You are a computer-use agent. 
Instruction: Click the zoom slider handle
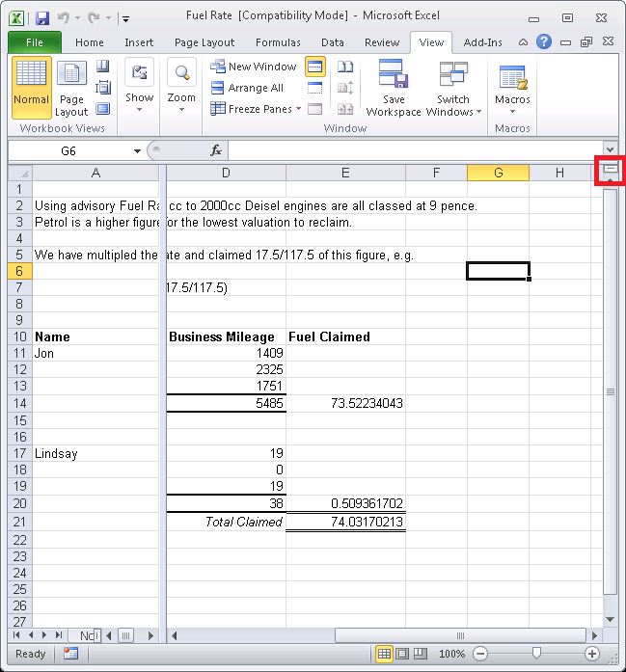536,654
